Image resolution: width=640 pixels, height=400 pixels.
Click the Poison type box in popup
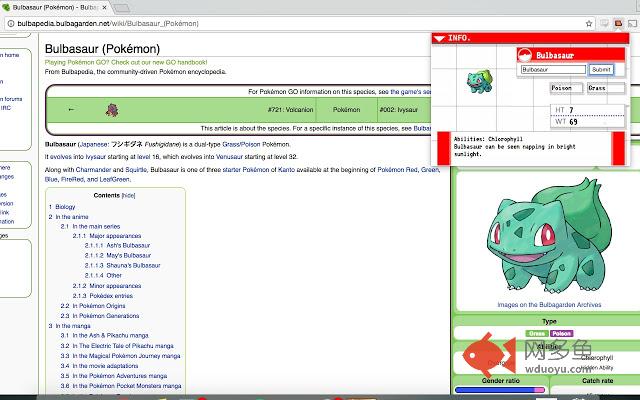coord(566,88)
